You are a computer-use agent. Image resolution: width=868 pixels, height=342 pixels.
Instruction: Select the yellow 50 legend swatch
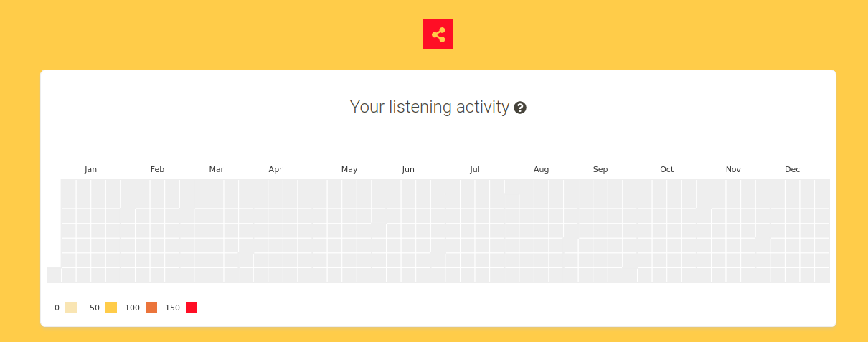(x=111, y=308)
